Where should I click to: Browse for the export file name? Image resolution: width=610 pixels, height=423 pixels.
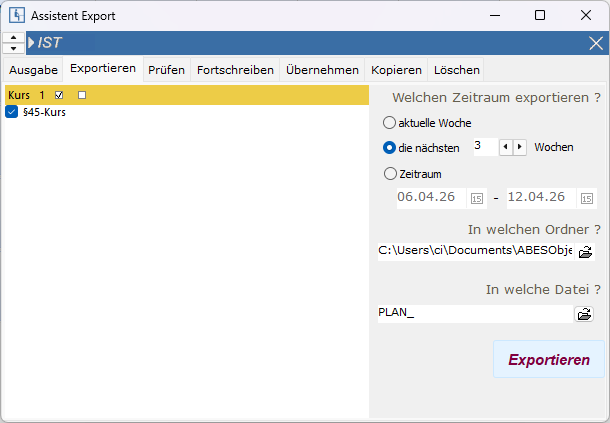pyautogui.click(x=584, y=313)
